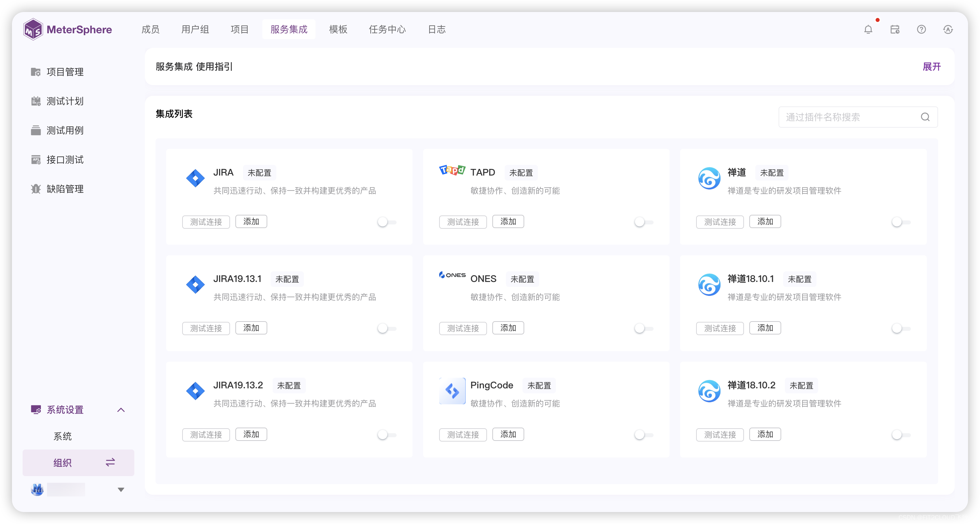Switch to the 项目 tab

pos(240,29)
